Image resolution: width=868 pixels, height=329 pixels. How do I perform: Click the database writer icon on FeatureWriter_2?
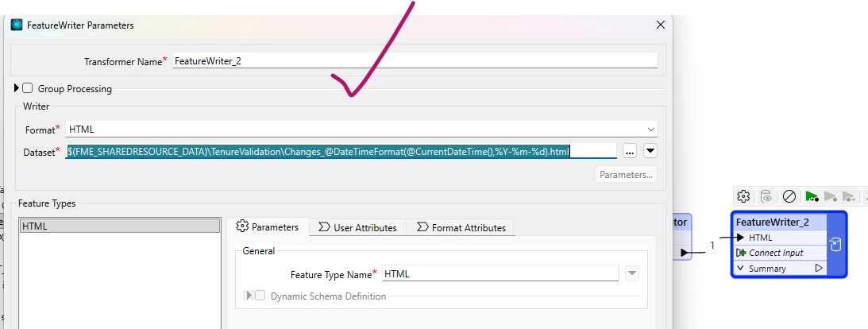[x=835, y=244]
